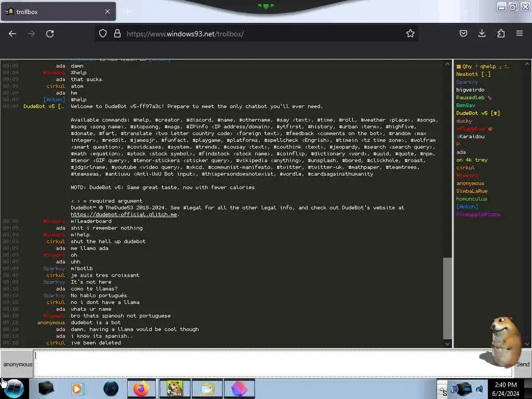Open the taskbar clock showing 2:40 PM
Image resolution: width=532 pixels, height=399 pixels.
click(x=506, y=389)
